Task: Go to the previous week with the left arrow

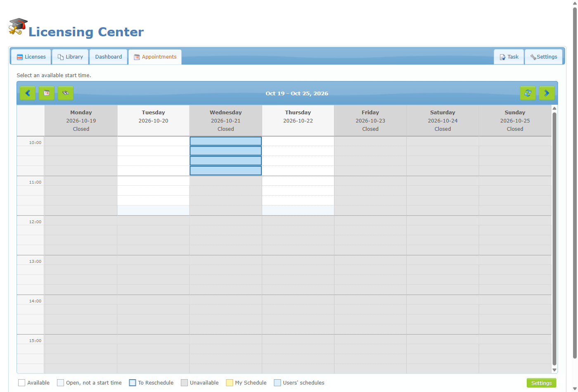Action: pyautogui.click(x=28, y=93)
